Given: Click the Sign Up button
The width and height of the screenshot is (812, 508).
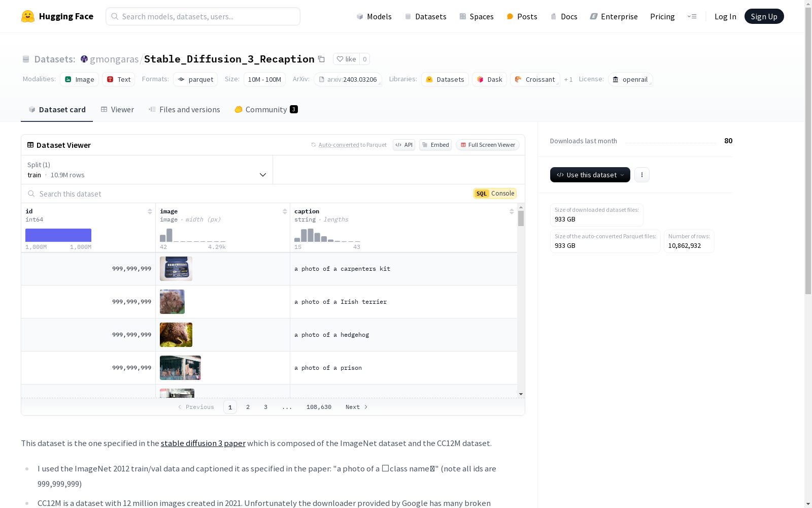Looking at the screenshot, I should (764, 16).
